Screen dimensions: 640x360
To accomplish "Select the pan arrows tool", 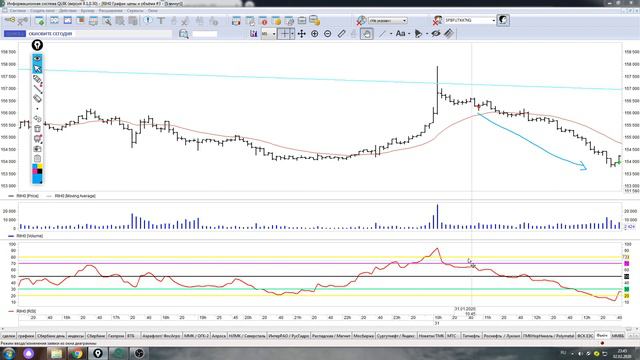I will click(x=302, y=33).
